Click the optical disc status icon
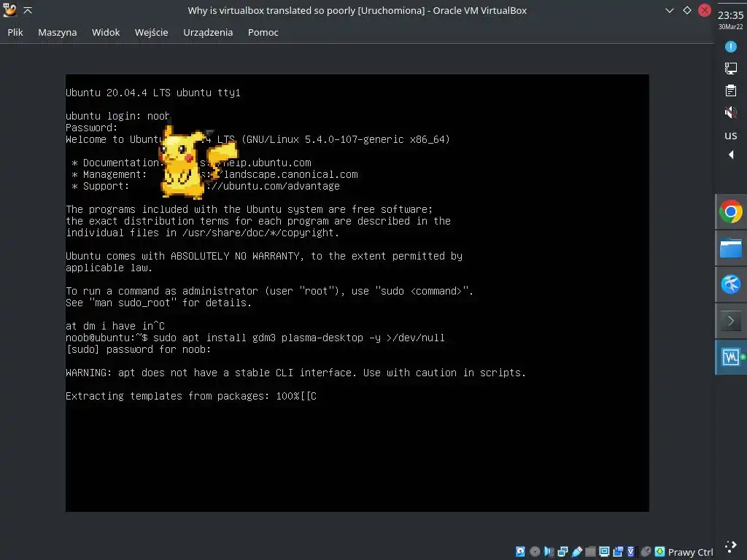This screenshot has width=747, height=560. pos(535,551)
